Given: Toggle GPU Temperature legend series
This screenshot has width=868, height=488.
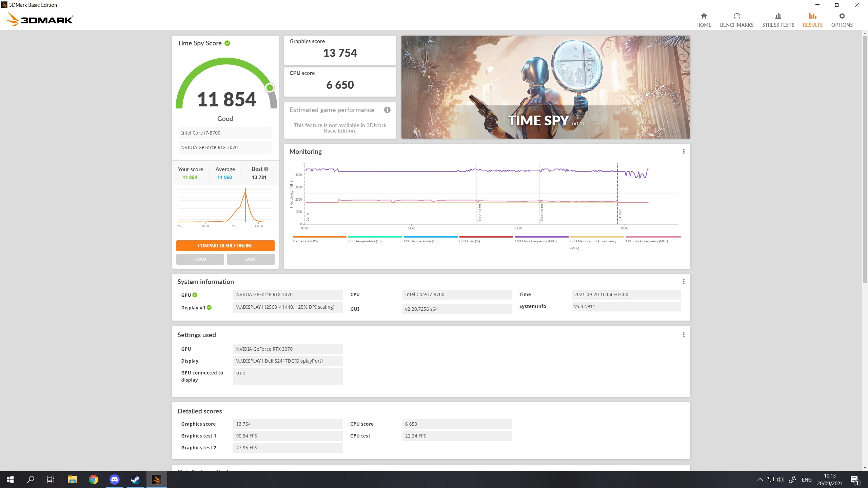Looking at the screenshot, I should 431,239.
